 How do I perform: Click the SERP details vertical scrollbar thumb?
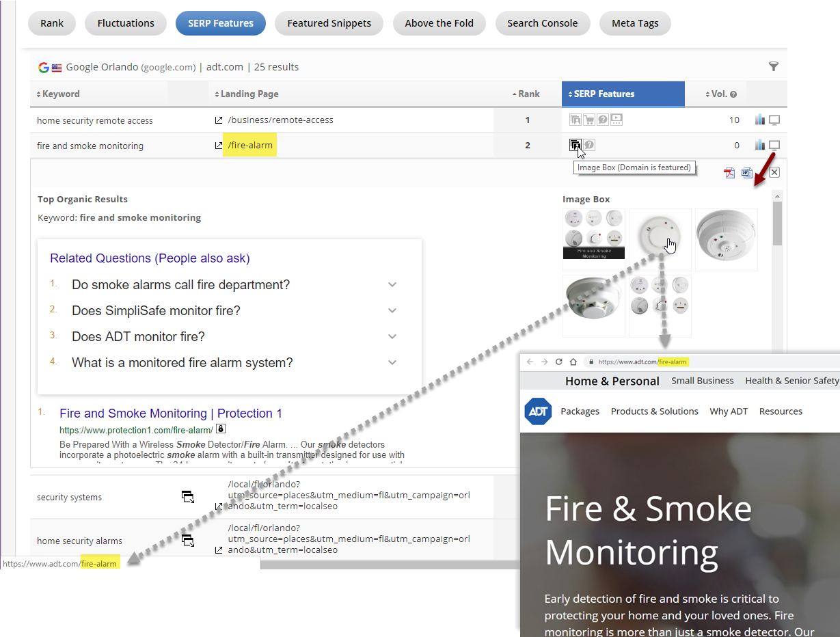(777, 223)
